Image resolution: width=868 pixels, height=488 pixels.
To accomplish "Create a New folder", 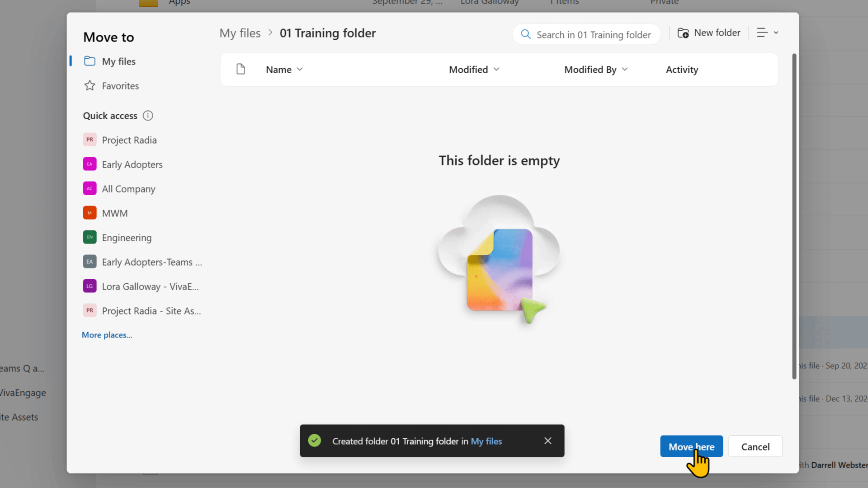I will pos(708,33).
